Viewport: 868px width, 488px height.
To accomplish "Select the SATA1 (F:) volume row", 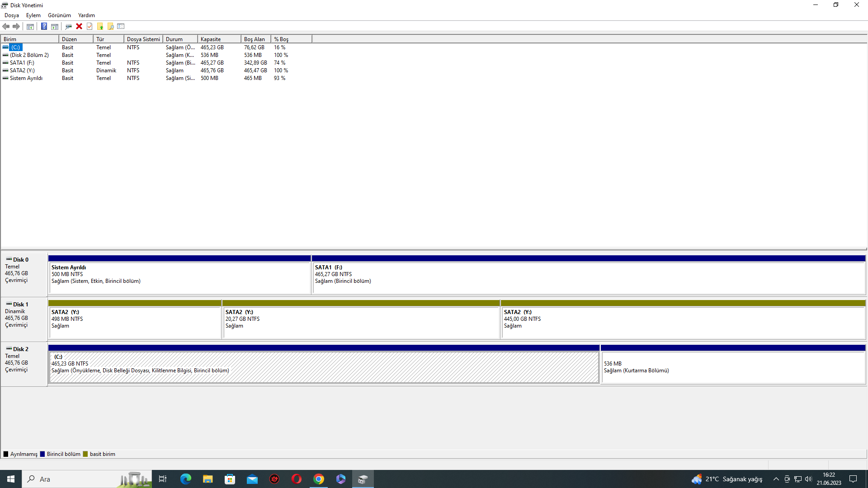I will click(x=22, y=63).
